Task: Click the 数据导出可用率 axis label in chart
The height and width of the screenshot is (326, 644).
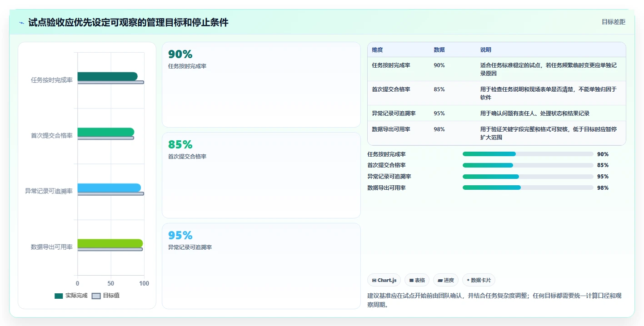Action: click(52, 247)
